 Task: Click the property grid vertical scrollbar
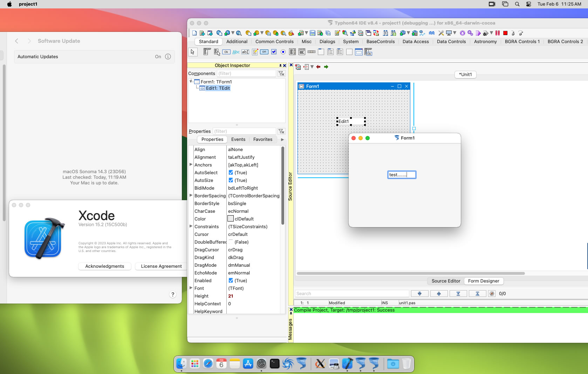click(282, 186)
